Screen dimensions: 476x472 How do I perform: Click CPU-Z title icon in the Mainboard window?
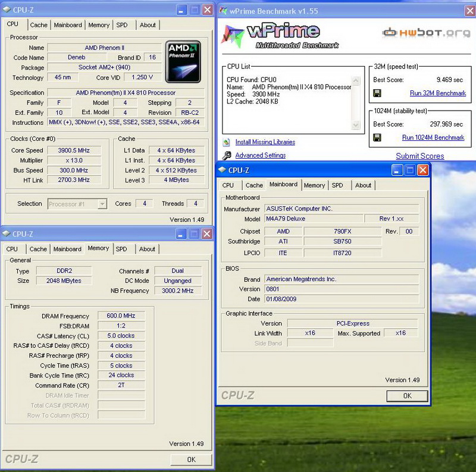[222, 170]
